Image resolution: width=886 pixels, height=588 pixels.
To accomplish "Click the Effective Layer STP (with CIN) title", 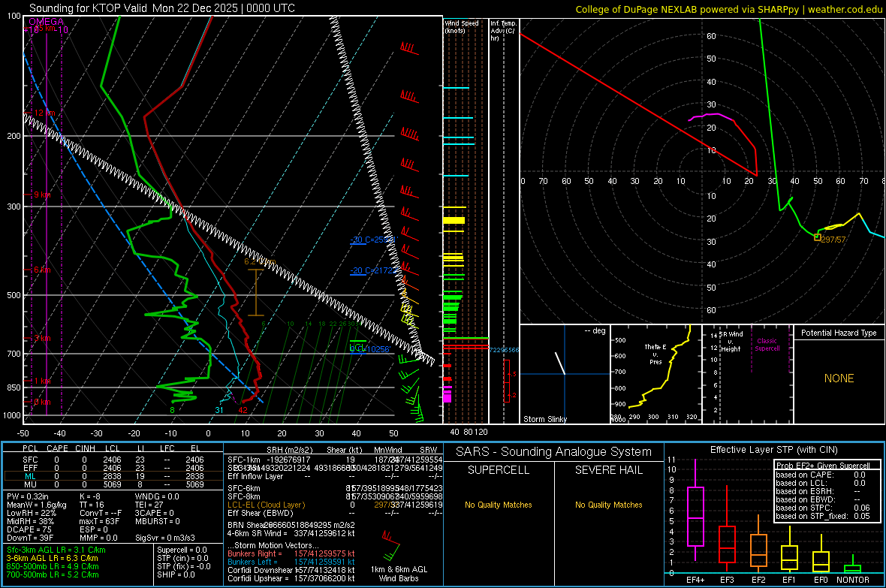I will [773, 450].
